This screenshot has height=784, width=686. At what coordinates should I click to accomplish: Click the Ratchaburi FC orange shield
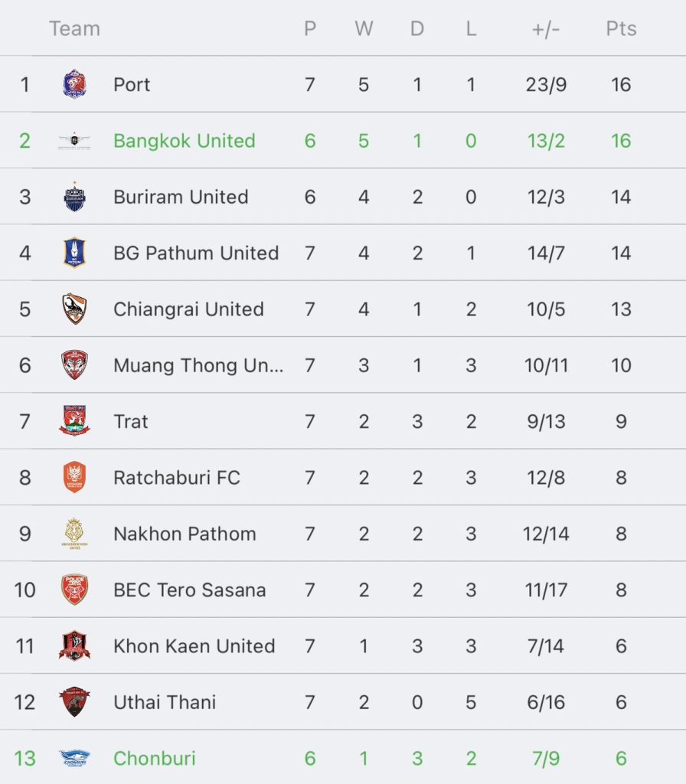tap(74, 477)
